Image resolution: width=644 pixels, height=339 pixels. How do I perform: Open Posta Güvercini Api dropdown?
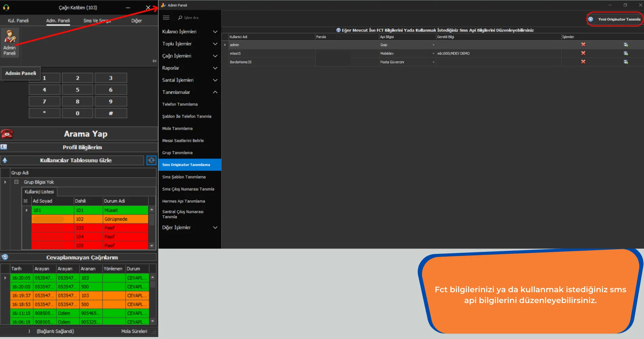click(x=433, y=62)
